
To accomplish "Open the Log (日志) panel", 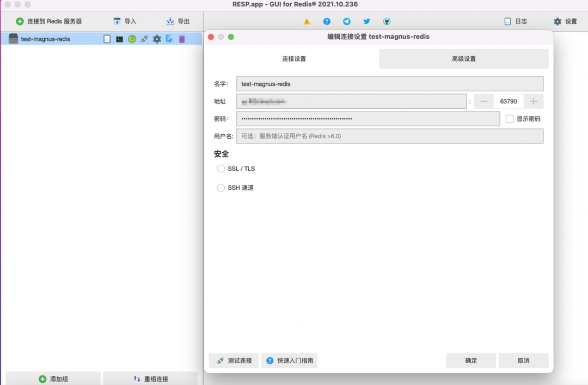I will coord(516,21).
